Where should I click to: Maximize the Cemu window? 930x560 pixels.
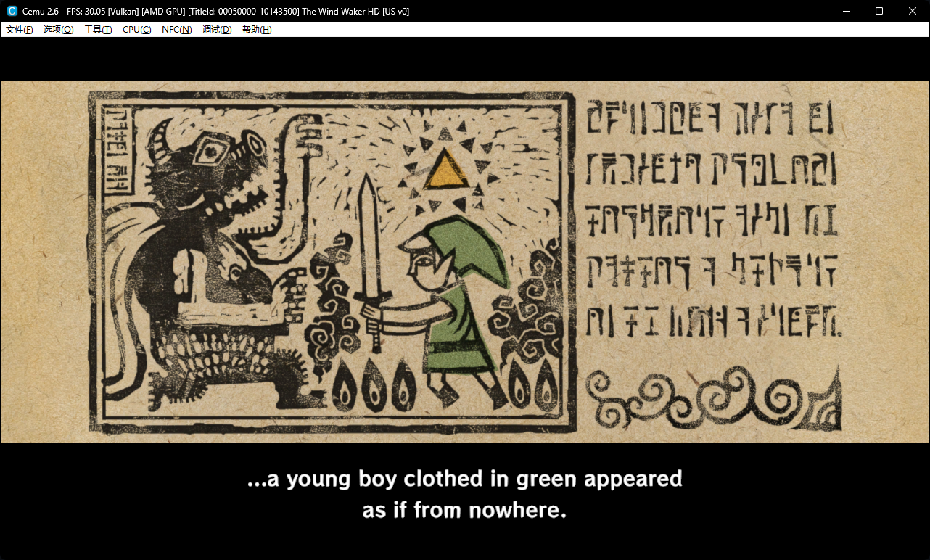879,11
